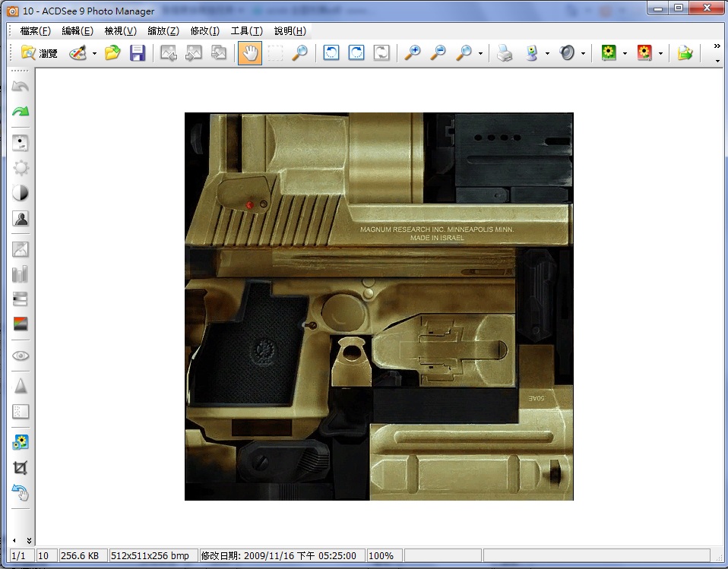Open the levels histogram tool
The height and width of the screenshot is (569, 728).
click(20, 274)
